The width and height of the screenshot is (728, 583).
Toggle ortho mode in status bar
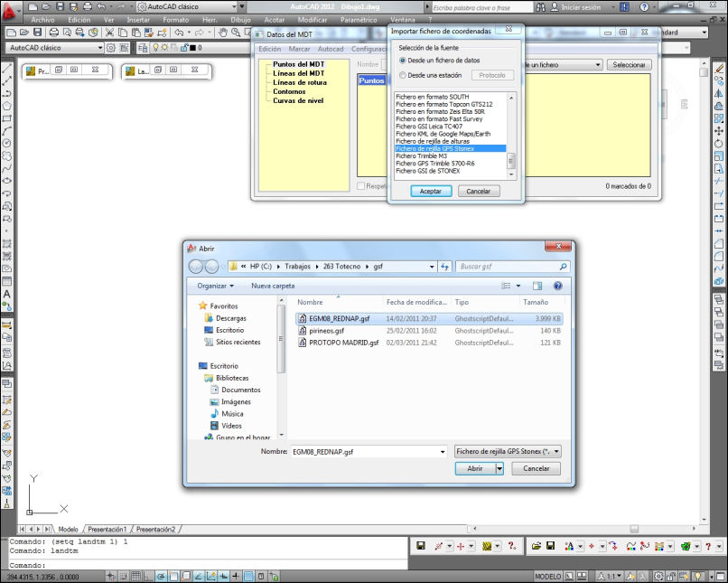coord(146,577)
